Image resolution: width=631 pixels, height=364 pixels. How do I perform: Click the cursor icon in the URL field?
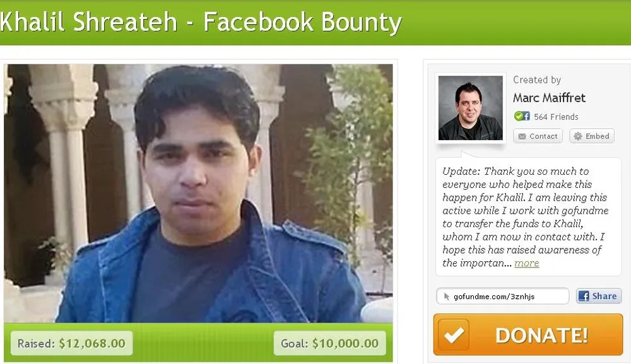446,296
